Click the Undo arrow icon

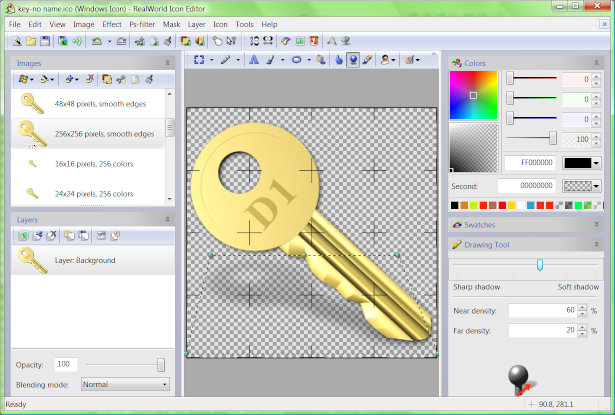(x=96, y=41)
